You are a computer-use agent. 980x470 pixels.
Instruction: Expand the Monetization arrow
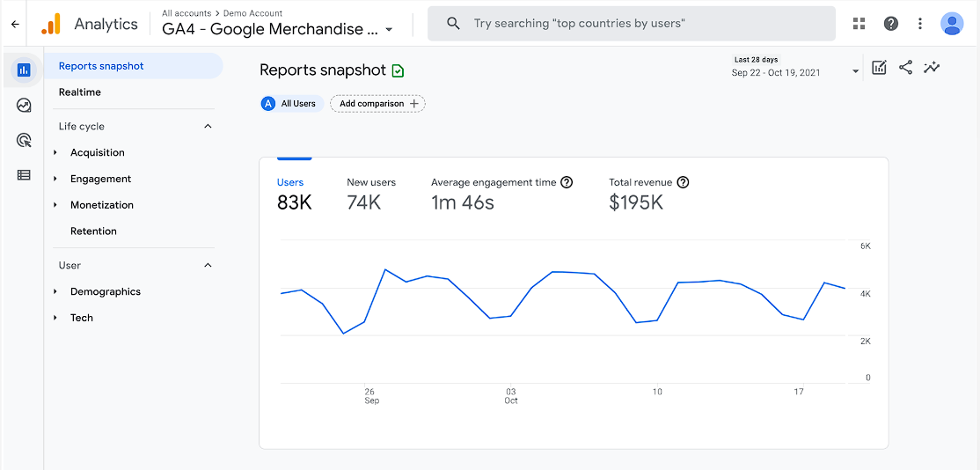pos(55,205)
